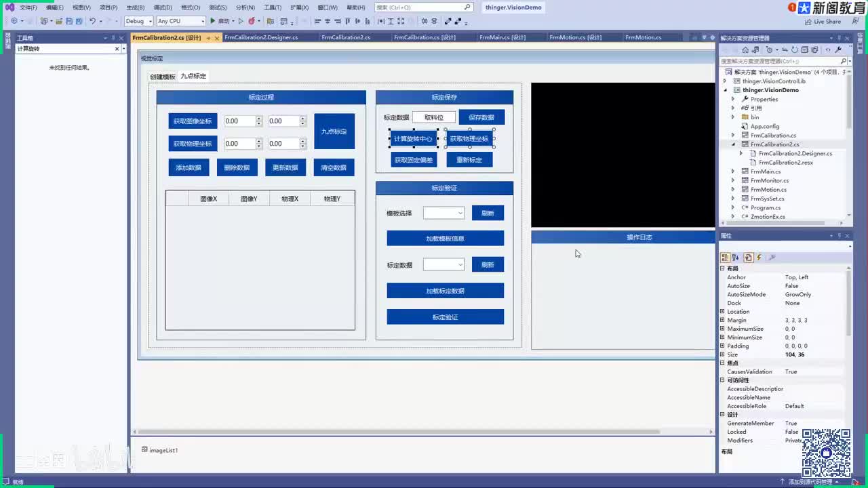868x488 pixels.
Task: Click Solution Explorer refresh icon
Action: pos(795,49)
